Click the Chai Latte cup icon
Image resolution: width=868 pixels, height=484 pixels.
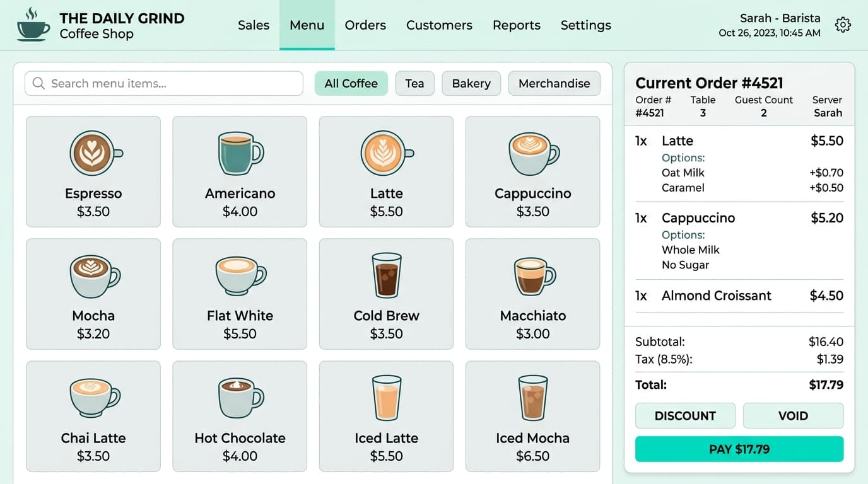point(95,398)
